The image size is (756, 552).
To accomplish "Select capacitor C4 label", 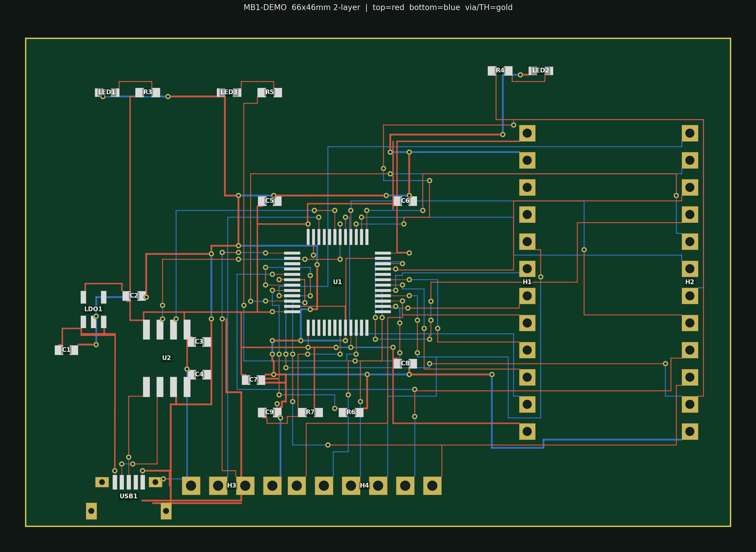I will 199,374.
